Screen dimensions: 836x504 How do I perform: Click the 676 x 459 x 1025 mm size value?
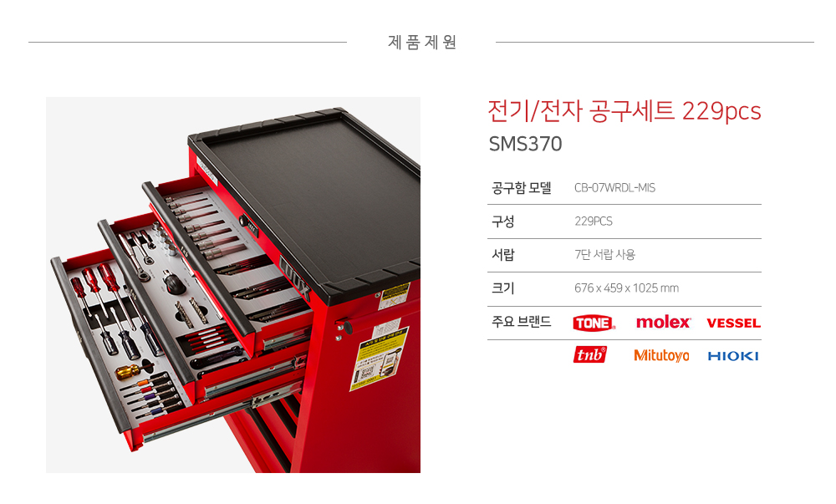[626, 288]
